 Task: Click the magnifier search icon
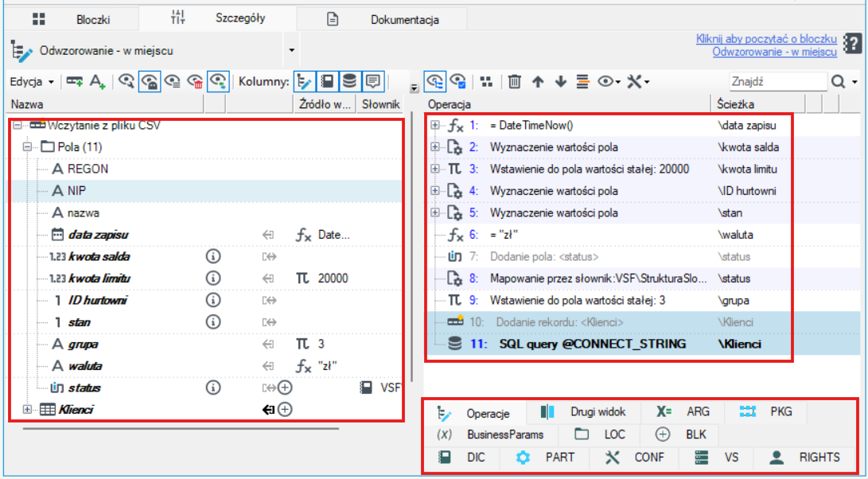point(838,82)
